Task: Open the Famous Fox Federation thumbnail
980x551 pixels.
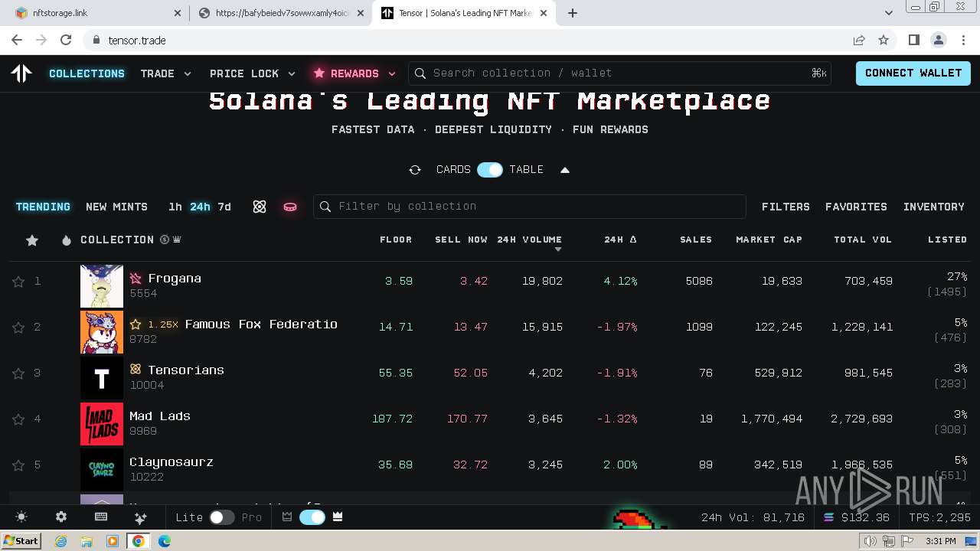Action: (102, 332)
